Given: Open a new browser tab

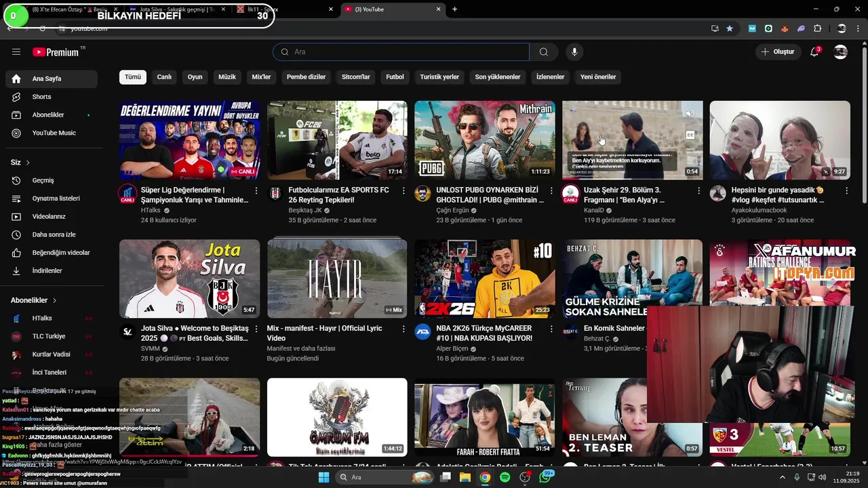Looking at the screenshot, I should [x=454, y=9].
